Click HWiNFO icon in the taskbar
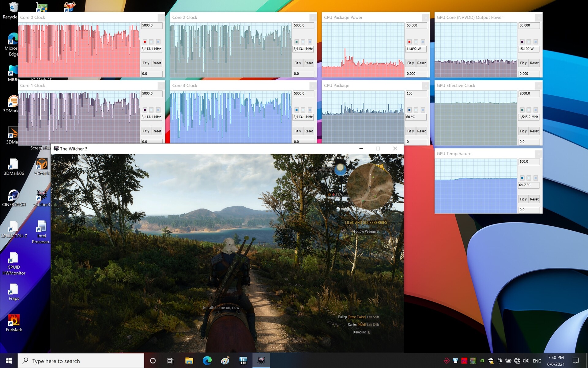The image size is (588, 368). pyautogui.click(x=243, y=361)
